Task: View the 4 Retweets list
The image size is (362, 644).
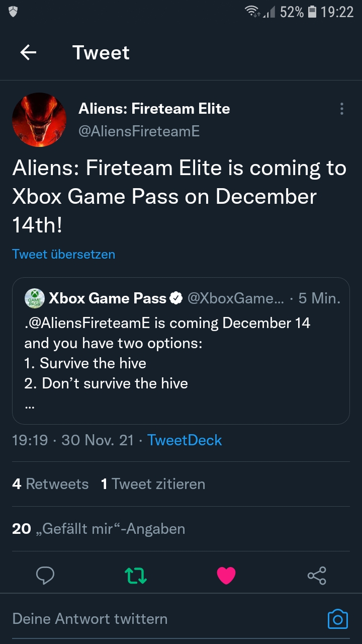Action: coord(50,484)
